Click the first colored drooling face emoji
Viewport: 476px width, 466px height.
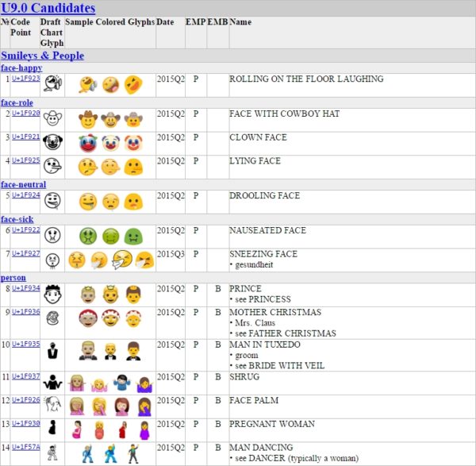[x=88, y=202]
